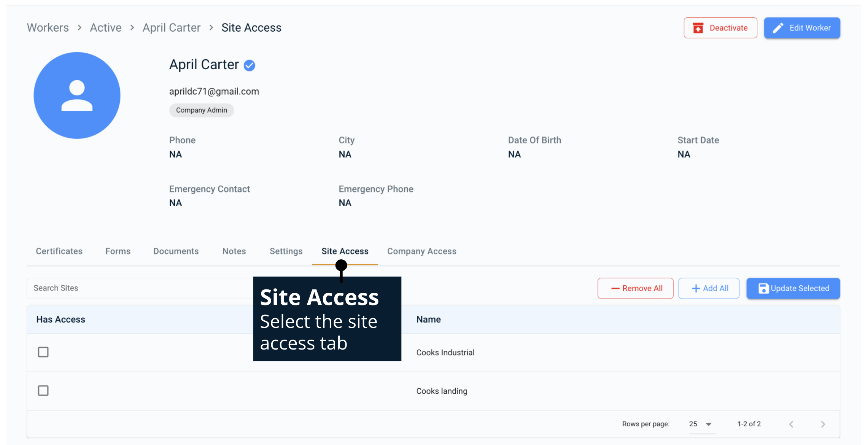868x445 pixels.
Task: Click the verified badge beside April Carter
Action: pyautogui.click(x=250, y=65)
